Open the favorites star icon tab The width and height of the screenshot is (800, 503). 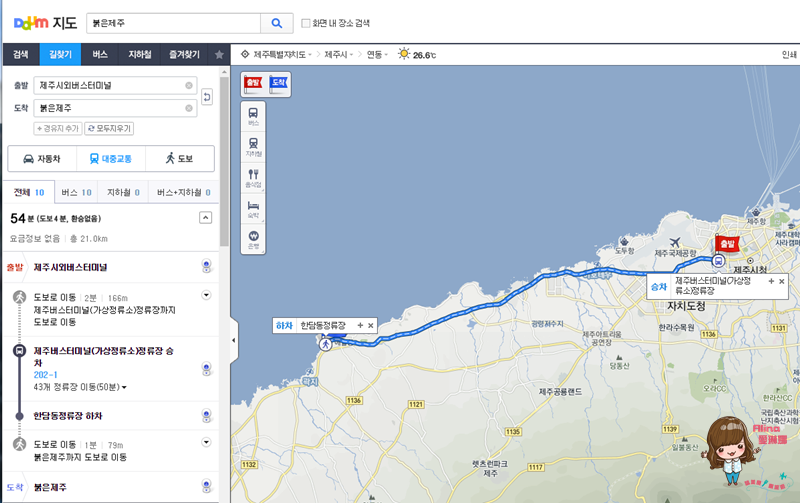(219, 55)
